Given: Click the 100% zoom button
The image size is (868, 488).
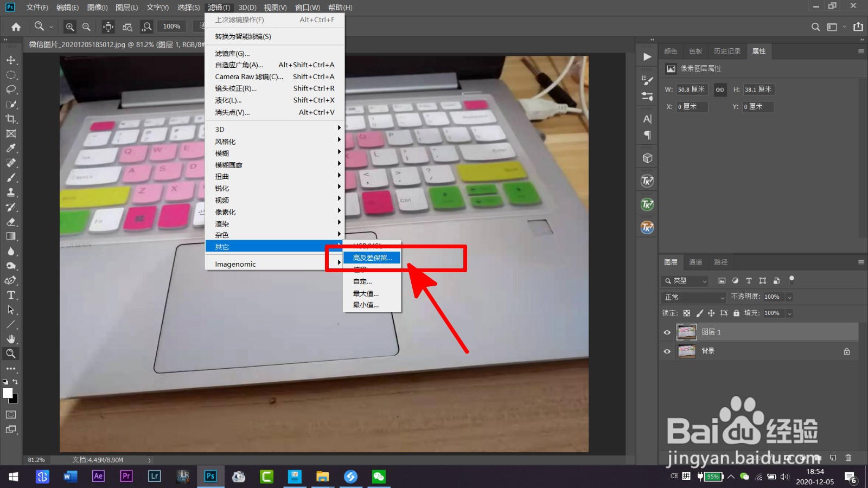Looking at the screenshot, I should (x=171, y=27).
